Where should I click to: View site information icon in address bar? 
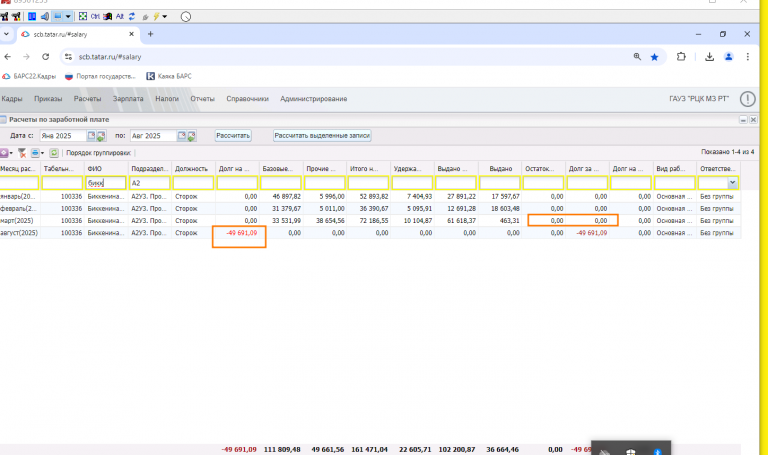point(68,57)
